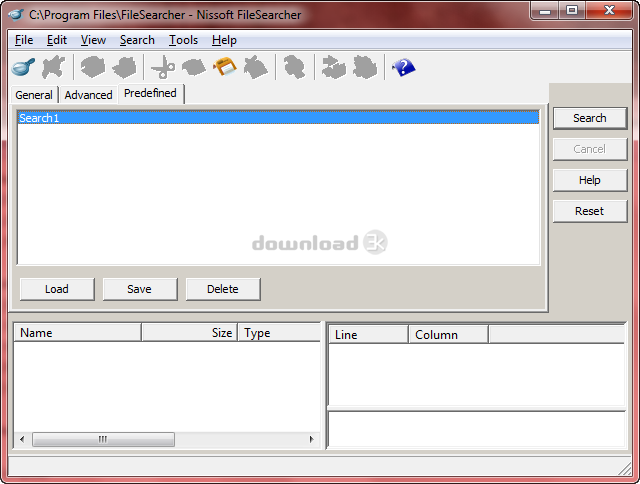This screenshot has height=484, width=640.
Task: Click greyed icon immediately left of blue help icon
Action: tap(364, 67)
